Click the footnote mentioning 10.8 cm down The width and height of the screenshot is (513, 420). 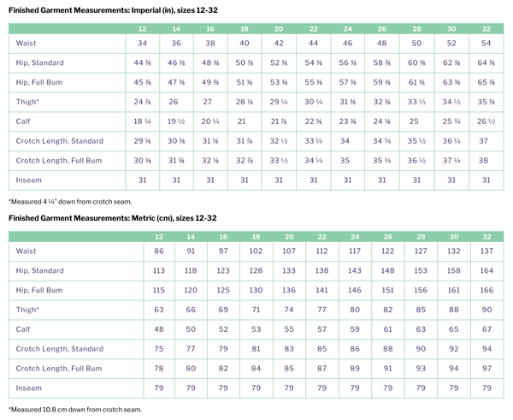point(74,410)
